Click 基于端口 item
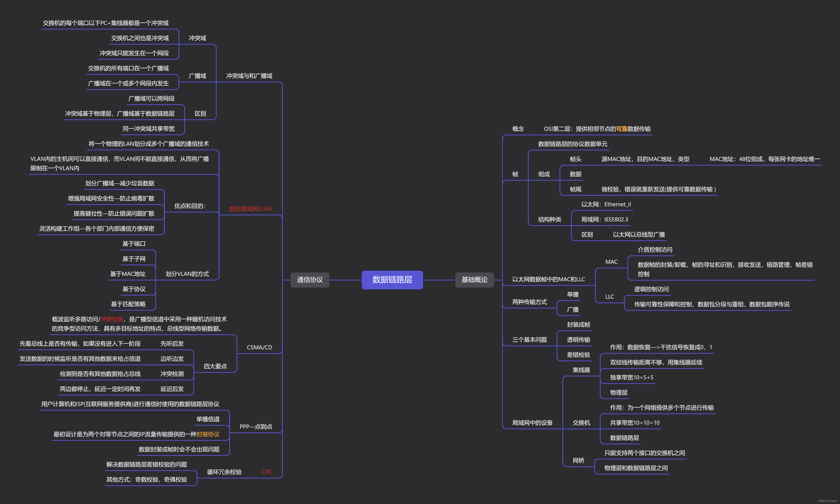 134,244
